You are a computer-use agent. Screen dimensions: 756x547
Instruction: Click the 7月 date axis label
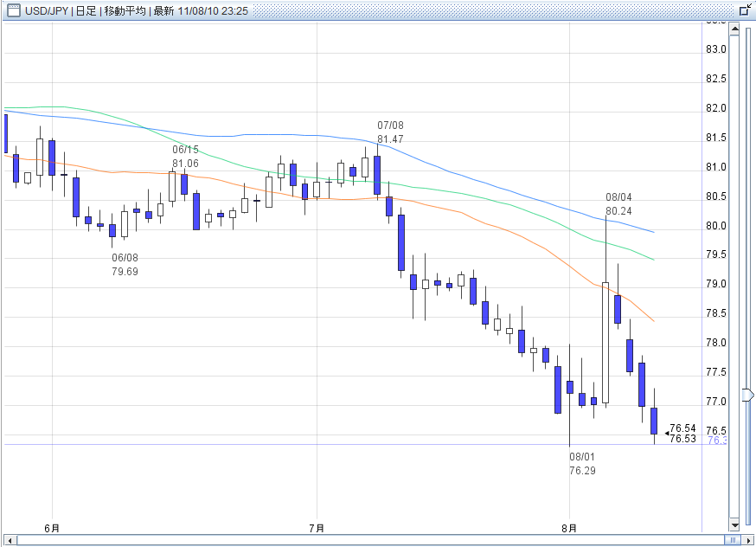[317, 528]
